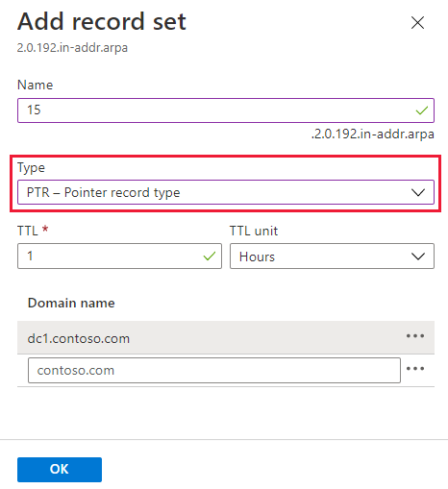448x489 pixels.
Task: Click the 2.0.192.in-addr.arpa zone subtitle
Action: [x=72, y=48]
